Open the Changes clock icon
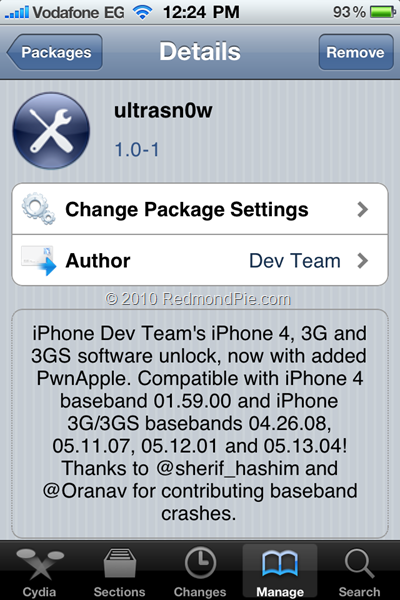The image size is (400, 600). 200,562
